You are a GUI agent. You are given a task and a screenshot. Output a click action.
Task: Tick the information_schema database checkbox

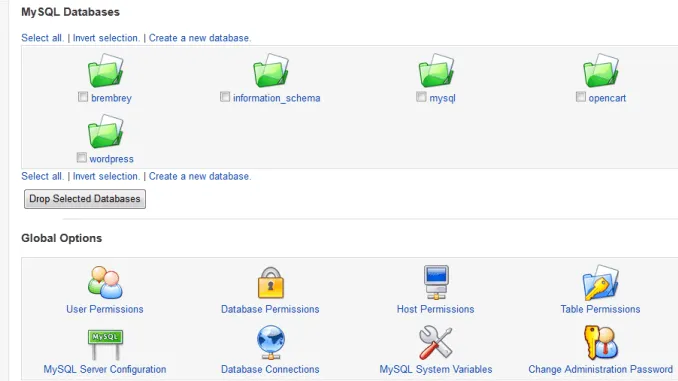tap(225, 97)
